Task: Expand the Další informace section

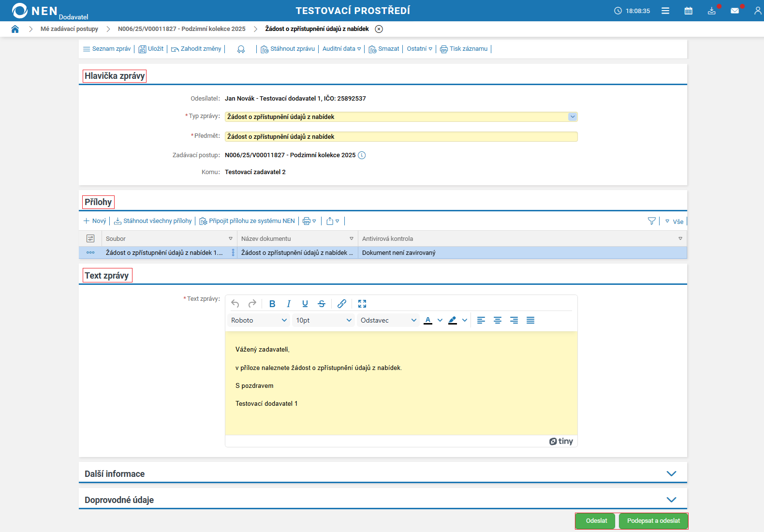Action: click(671, 473)
